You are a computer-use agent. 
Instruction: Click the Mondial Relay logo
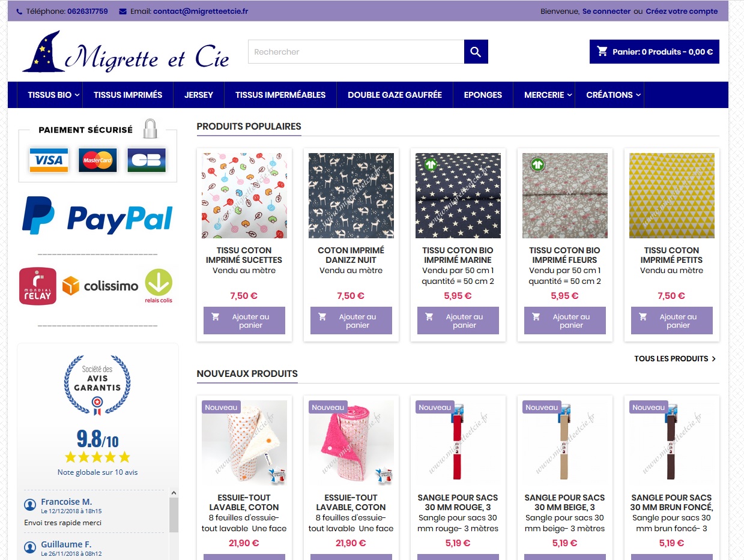[x=38, y=286]
